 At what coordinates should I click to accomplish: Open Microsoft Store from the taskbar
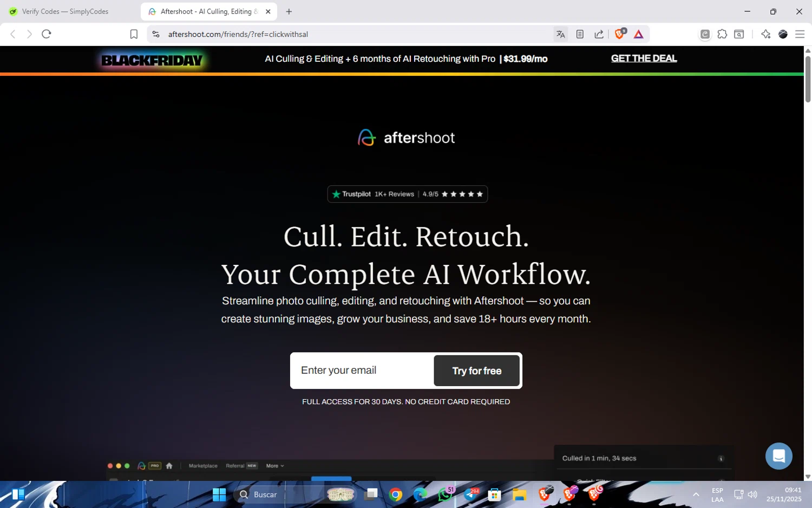click(494, 494)
